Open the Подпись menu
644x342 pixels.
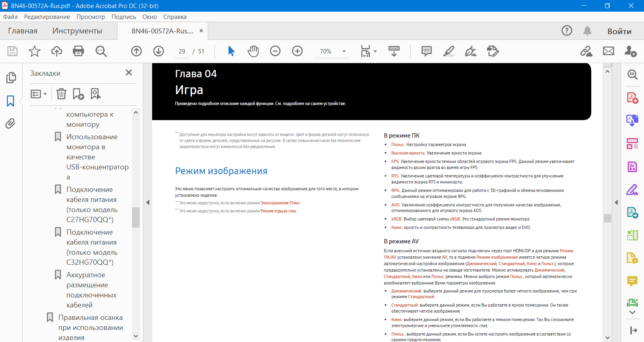click(124, 17)
